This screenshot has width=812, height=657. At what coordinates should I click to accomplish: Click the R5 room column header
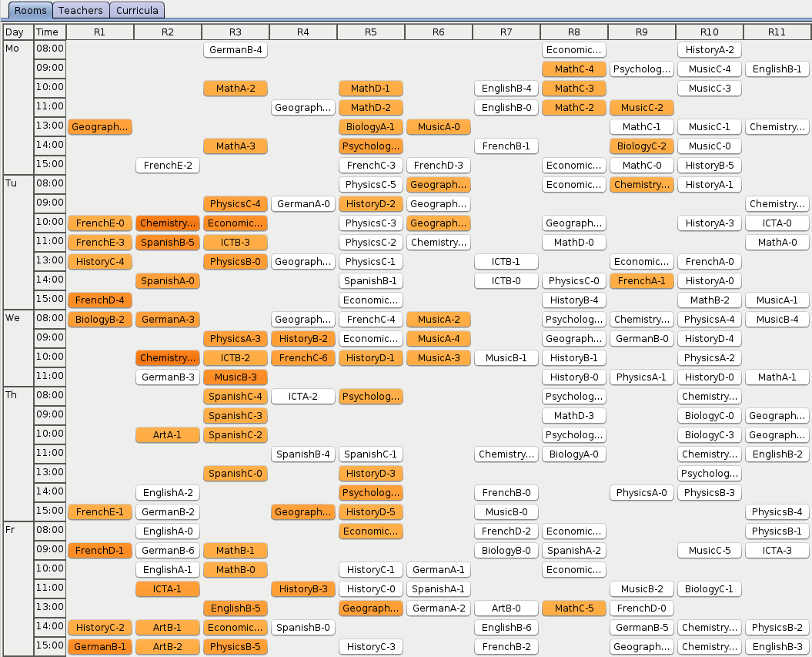coord(370,32)
